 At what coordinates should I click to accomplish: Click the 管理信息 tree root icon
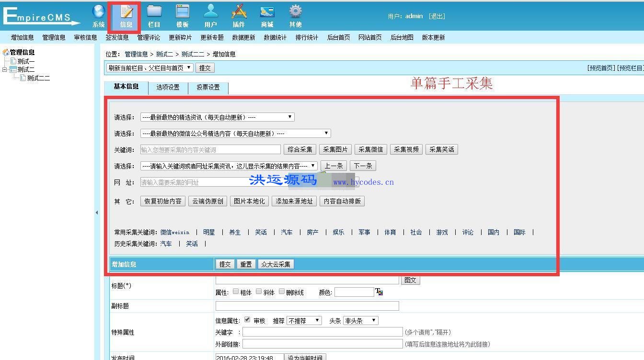click(6, 53)
